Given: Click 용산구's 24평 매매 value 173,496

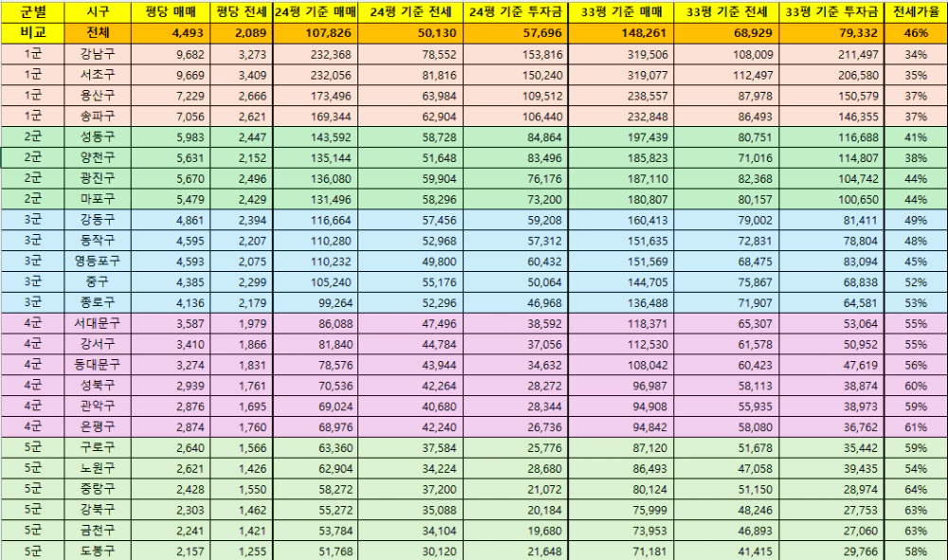Looking at the screenshot, I should pos(315,96).
